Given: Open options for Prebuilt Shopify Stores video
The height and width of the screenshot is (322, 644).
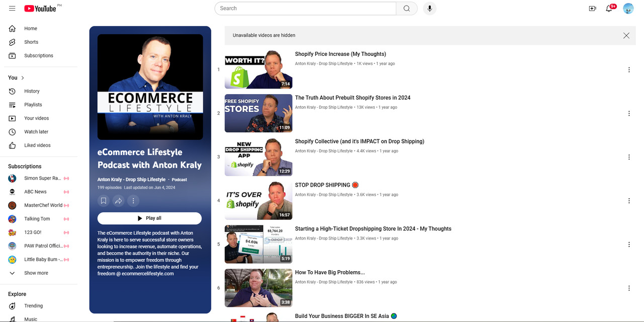Looking at the screenshot, I should pyautogui.click(x=629, y=114).
